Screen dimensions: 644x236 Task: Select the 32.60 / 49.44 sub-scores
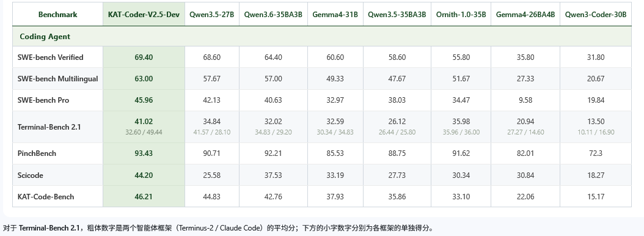144,132
